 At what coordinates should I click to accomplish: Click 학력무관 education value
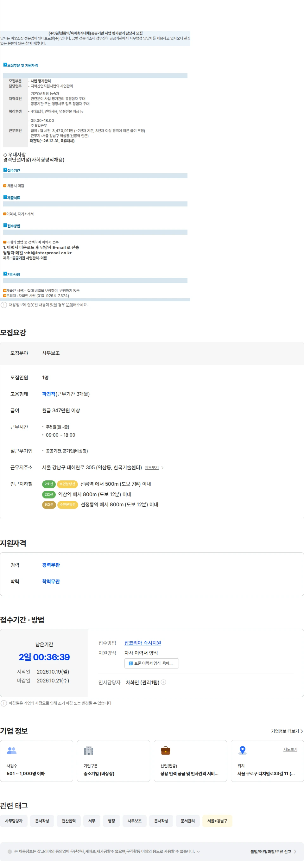pos(51,582)
